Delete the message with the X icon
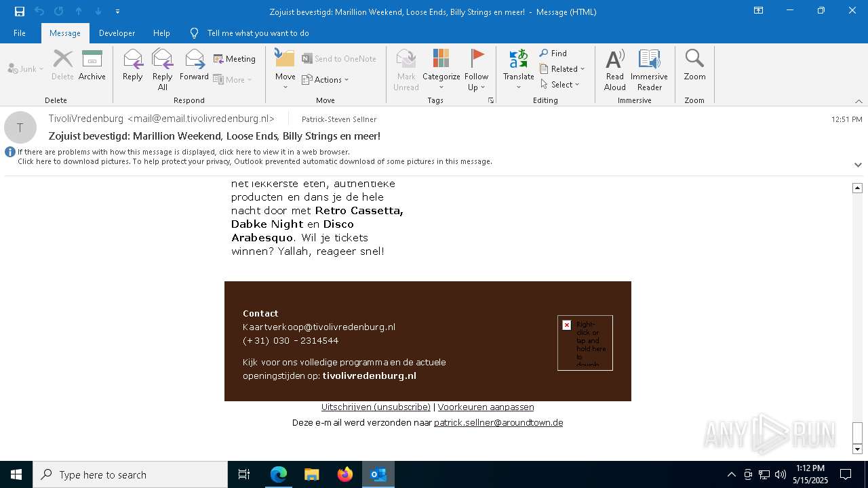The width and height of the screenshot is (868, 488). 62,65
